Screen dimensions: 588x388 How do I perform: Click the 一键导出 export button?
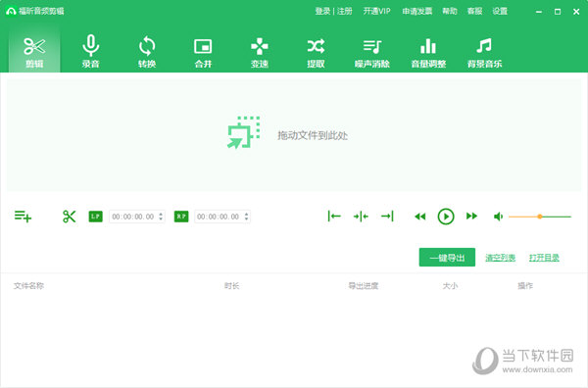click(x=447, y=257)
